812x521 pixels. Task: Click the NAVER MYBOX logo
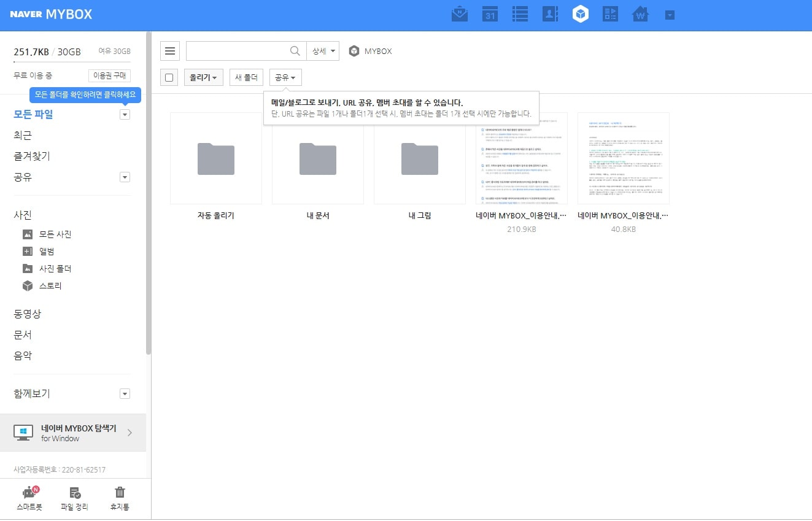(51, 14)
